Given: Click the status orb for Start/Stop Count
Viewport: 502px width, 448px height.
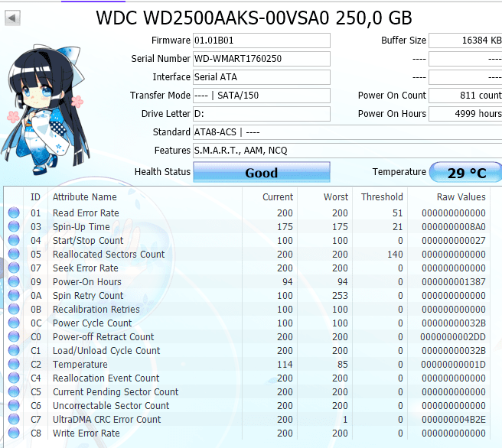Looking at the screenshot, I should [14, 241].
